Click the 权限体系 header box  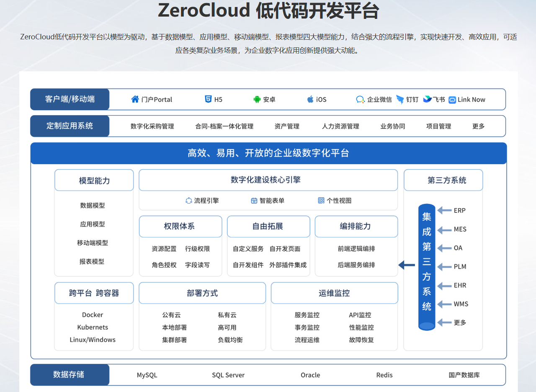180,227
